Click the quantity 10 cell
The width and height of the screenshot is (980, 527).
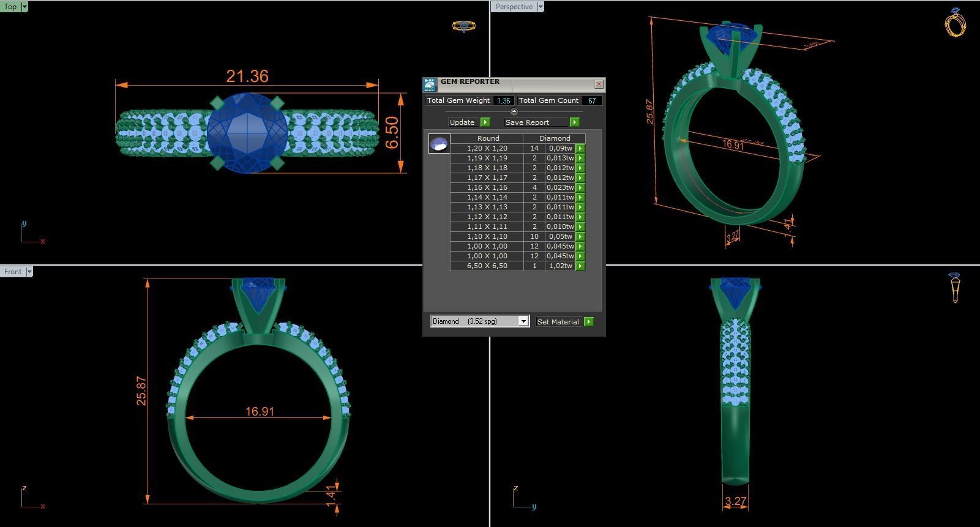coord(534,236)
